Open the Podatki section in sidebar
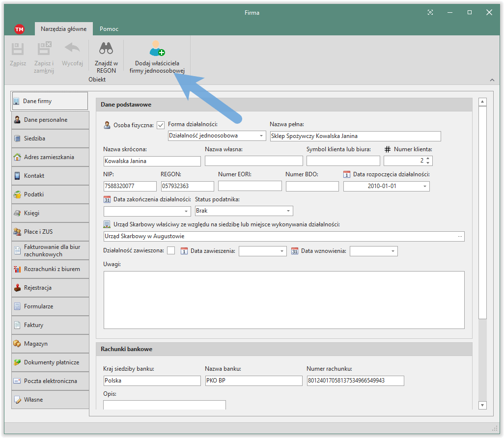 pyautogui.click(x=50, y=194)
